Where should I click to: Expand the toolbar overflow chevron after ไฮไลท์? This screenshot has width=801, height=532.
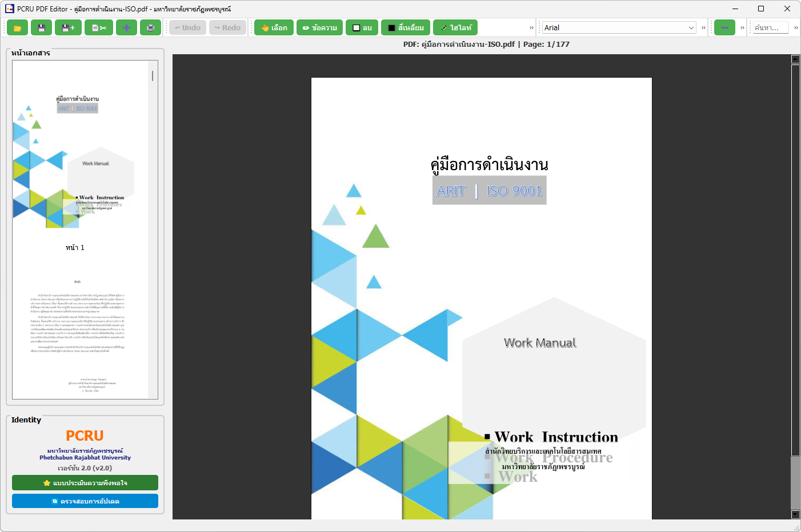point(531,28)
